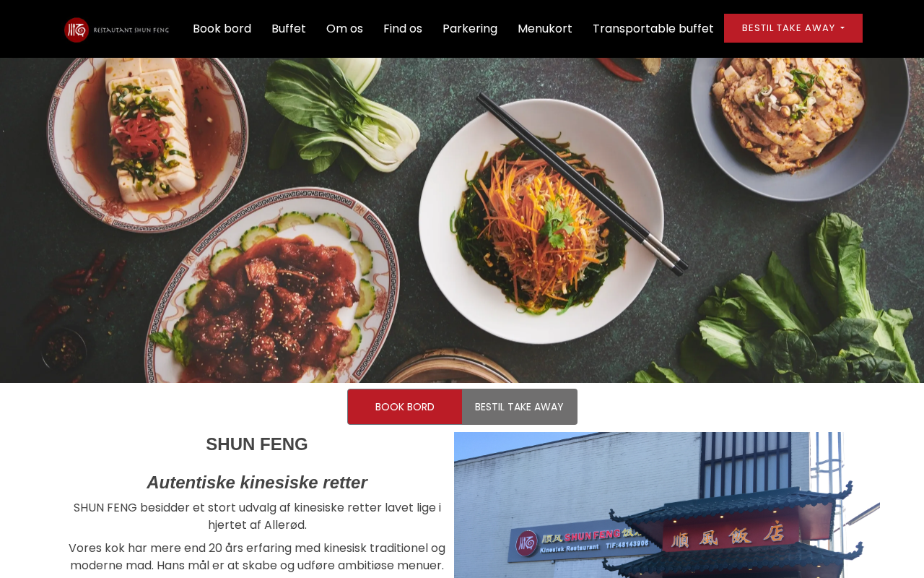Select Find os in the navigation bar
The image size is (924, 578).
403,29
